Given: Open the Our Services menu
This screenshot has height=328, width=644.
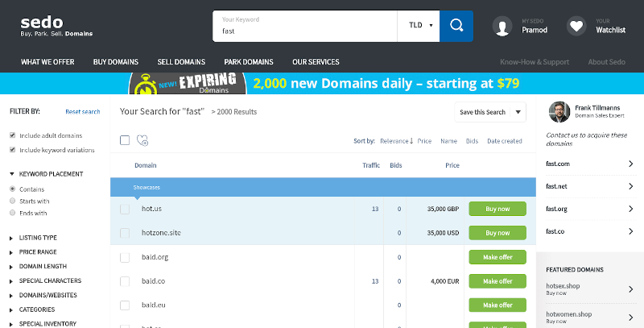Looking at the screenshot, I should pyautogui.click(x=316, y=62).
